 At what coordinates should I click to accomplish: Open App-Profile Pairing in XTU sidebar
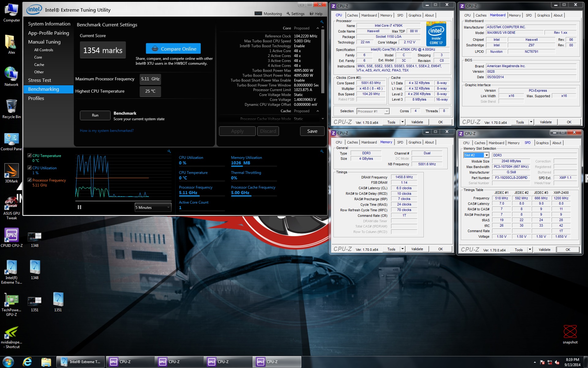(48, 33)
